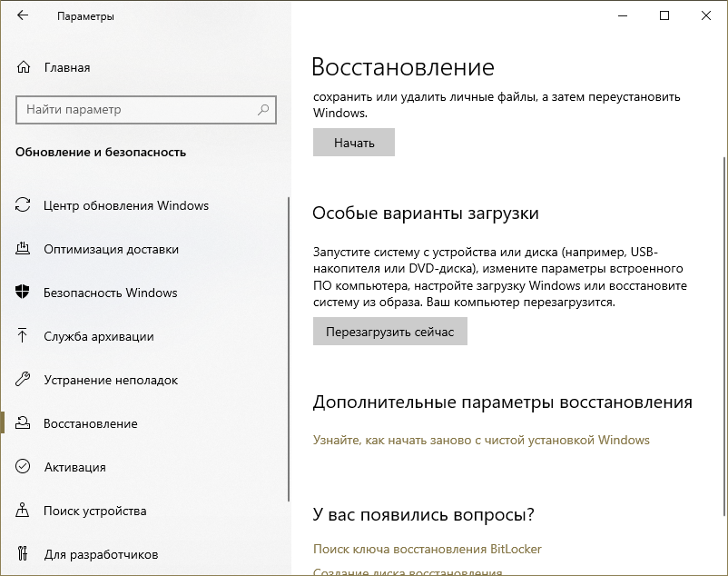This screenshot has width=728, height=576.
Task: Click the Активация checkmark circle icon
Action: point(24,467)
